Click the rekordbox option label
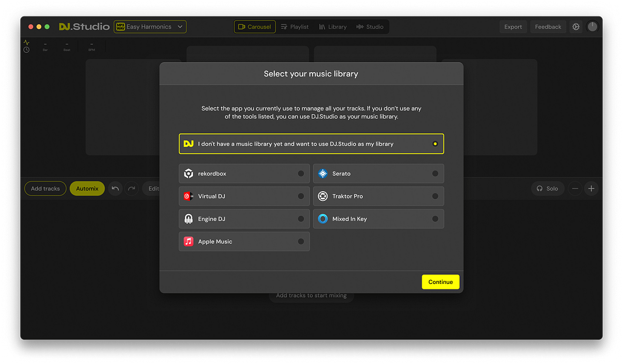 pos(212,174)
